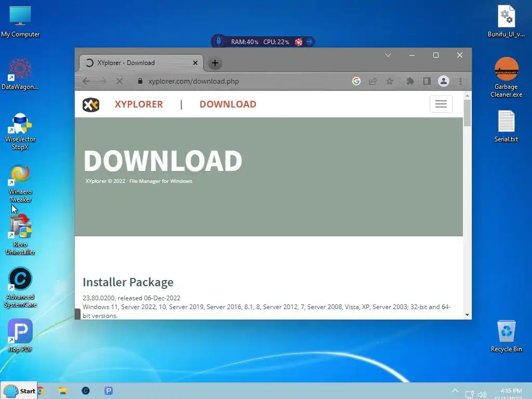Launch iTop PDF desktop shortcut

(x=20, y=336)
